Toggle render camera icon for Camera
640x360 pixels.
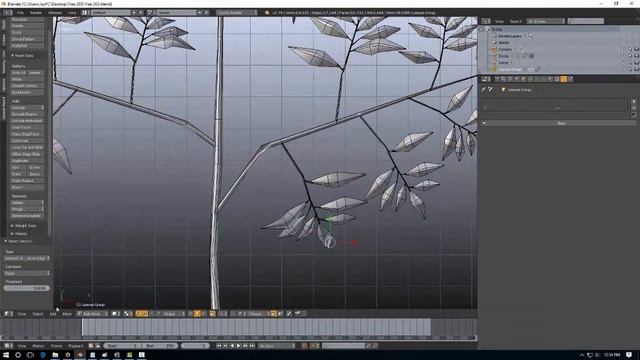pos(636,49)
